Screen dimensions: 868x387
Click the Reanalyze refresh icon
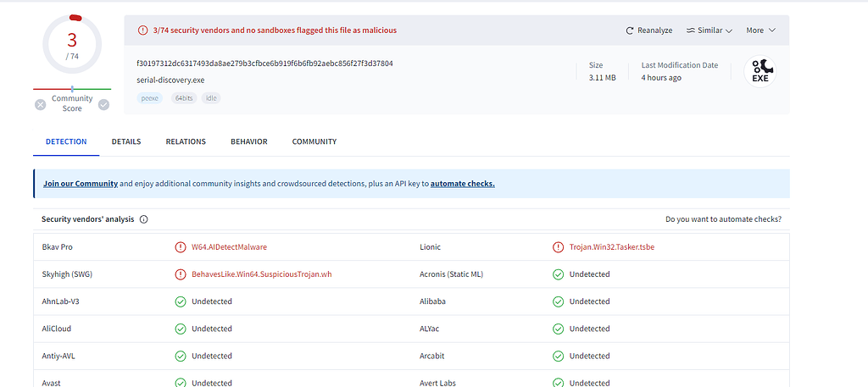tap(630, 30)
